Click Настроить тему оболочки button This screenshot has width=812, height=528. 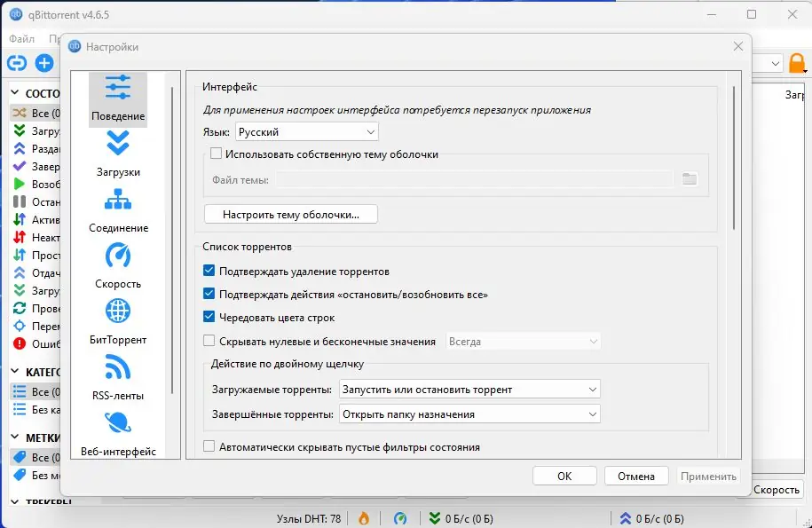291,215
